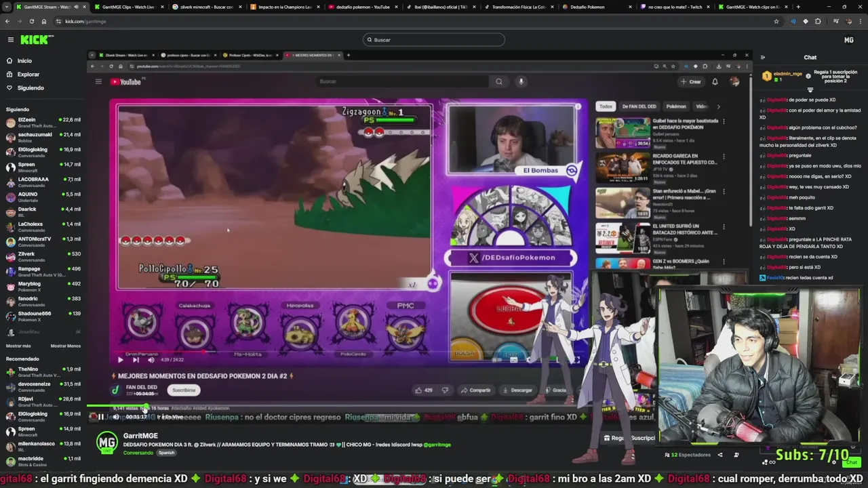Focus the Kick Buscar search field
This screenshot has height=488, width=868.
click(433, 40)
